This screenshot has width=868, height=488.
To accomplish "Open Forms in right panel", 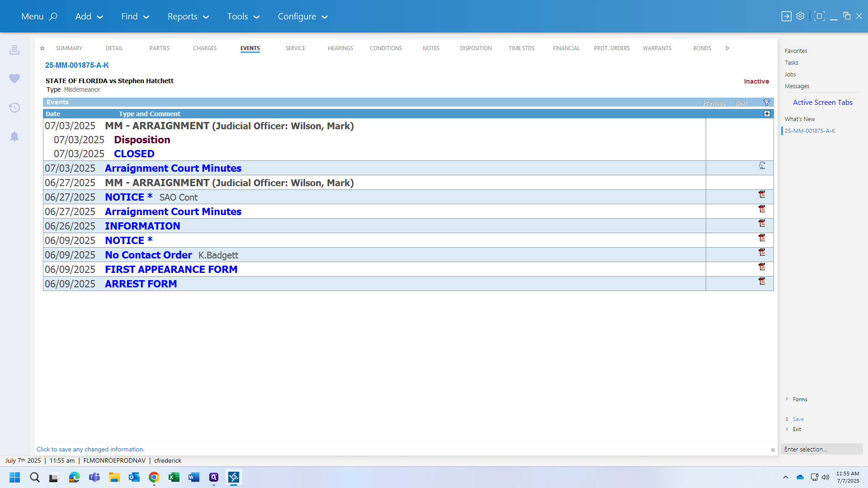I will [x=800, y=399].
